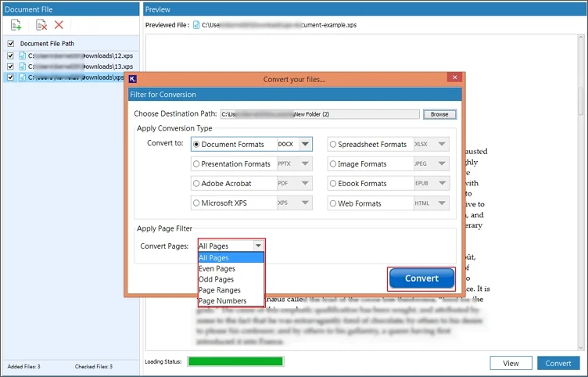Click the red X remove-all icon

[x=59, y=25]
